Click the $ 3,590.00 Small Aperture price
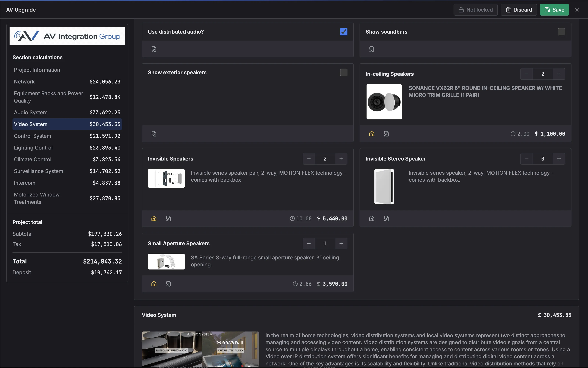Screen dimensions: 588x368 pyautogui.click(x=332, y=284)
